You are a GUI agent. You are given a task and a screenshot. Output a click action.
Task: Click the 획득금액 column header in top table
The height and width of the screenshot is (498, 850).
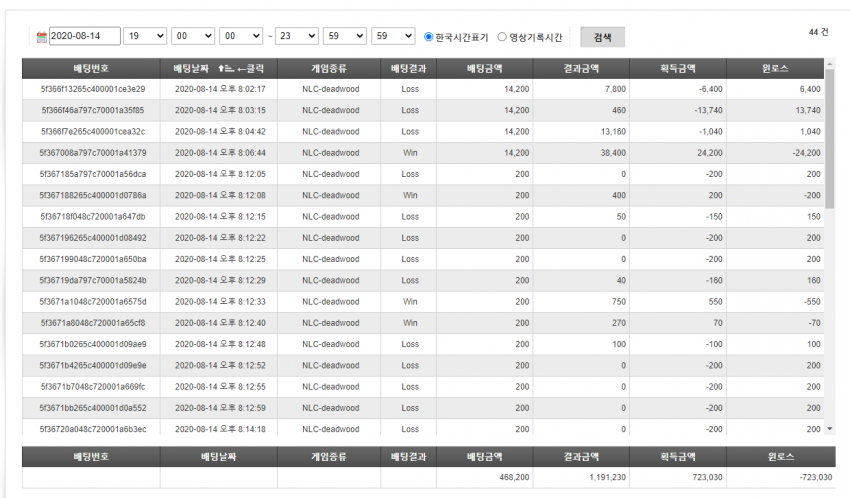[x=678, y=69]
